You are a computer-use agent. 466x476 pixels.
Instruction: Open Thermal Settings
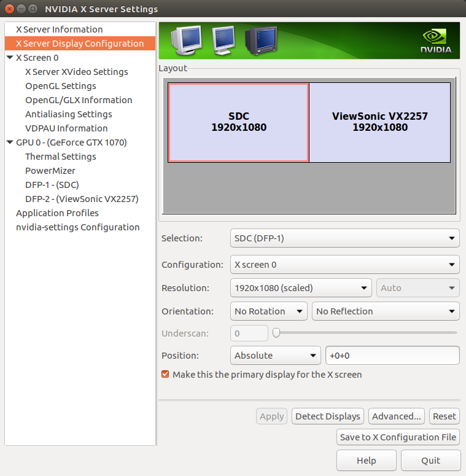[x=61, y=157]
